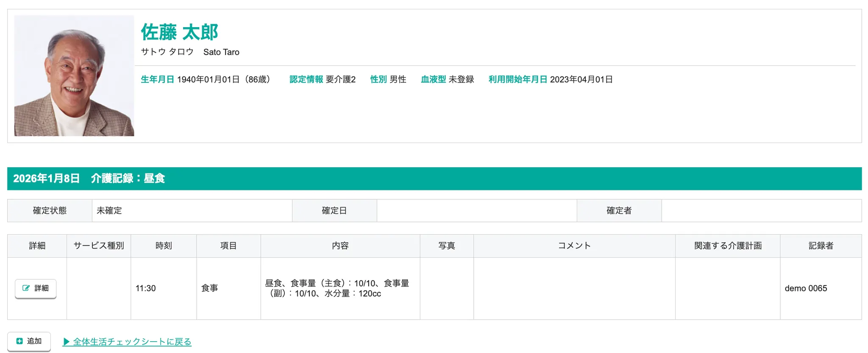The height and width of the screenshot is (353, 868).
Task: Click the 血液型 label
Action: click(433, 79)
